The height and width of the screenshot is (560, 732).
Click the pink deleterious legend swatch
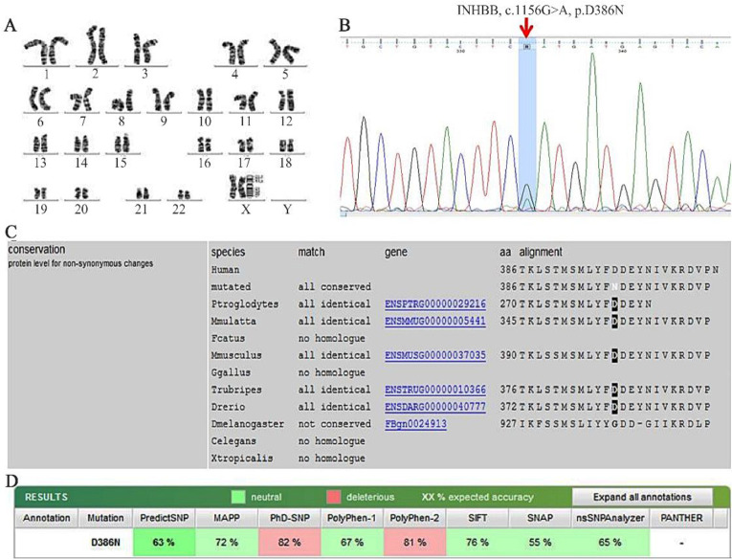coord(334,497)
